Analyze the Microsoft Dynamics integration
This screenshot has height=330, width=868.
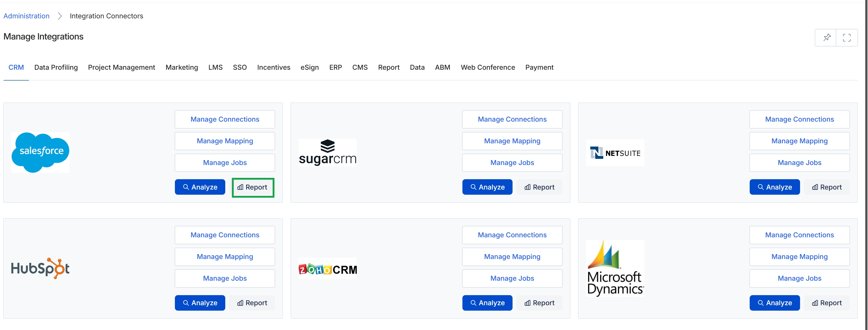775,303
